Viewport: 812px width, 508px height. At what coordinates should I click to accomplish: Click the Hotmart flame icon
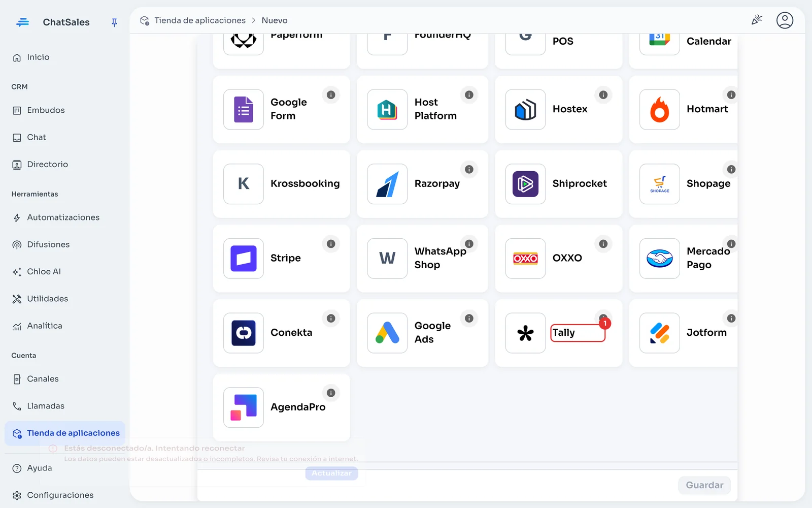point(659,110)
